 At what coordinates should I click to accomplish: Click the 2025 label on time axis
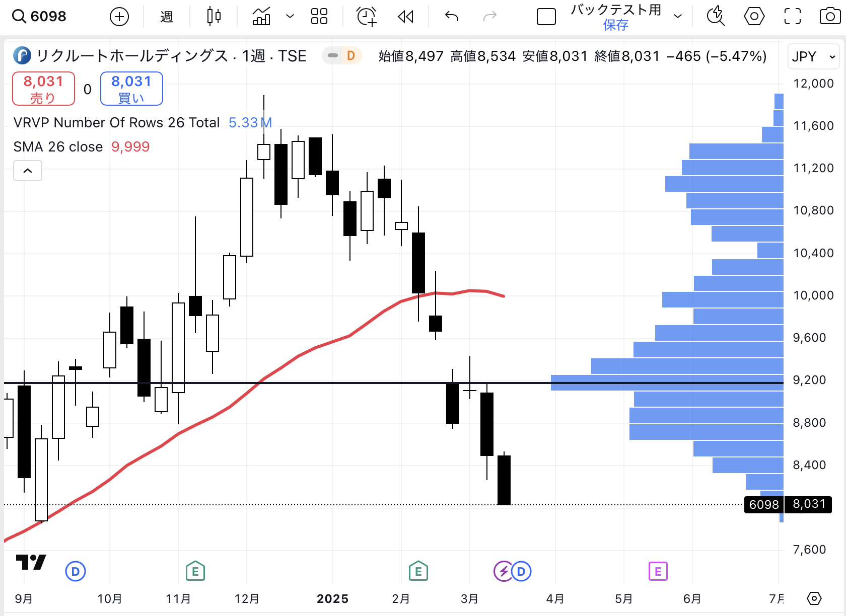pyautogui.click(x=332, y=598)
